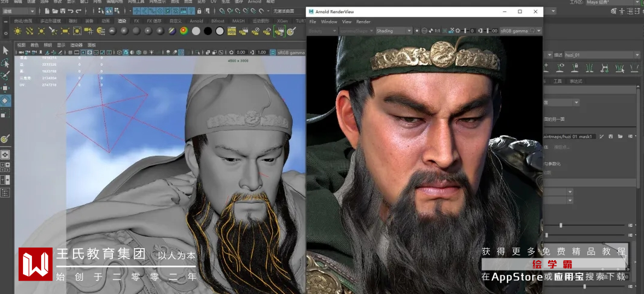The image size is (644, 294).
Task: Create a directional light from the shelf
Action: click(x=30, y=31)
